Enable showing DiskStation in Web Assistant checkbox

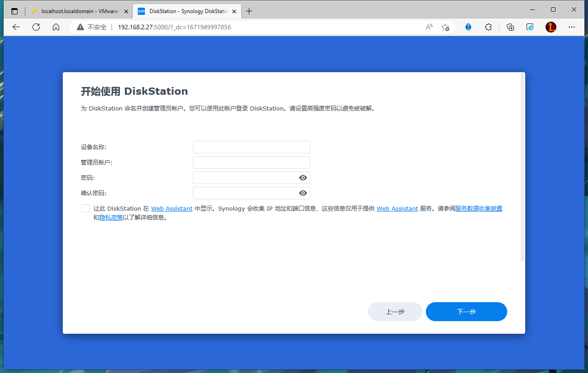coord(85,208)
